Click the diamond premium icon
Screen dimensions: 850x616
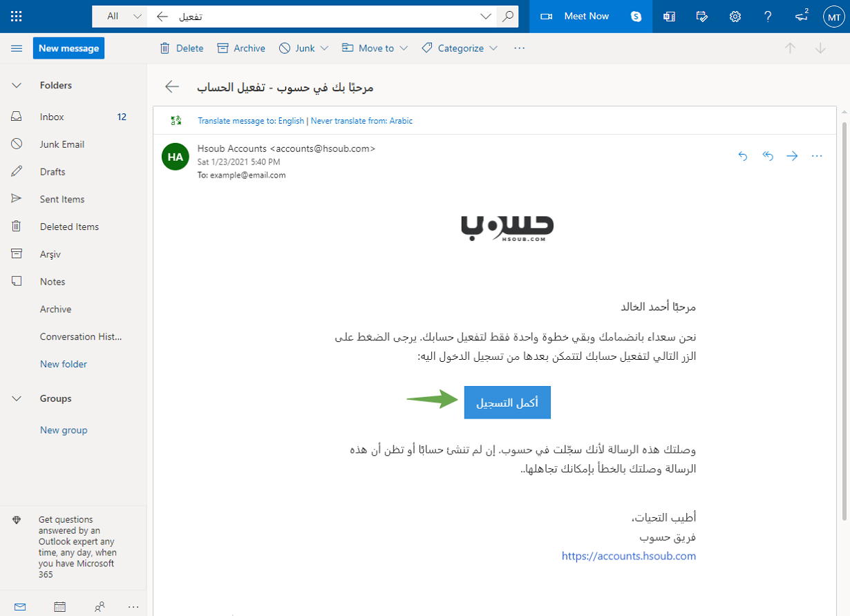pos(17,520)
